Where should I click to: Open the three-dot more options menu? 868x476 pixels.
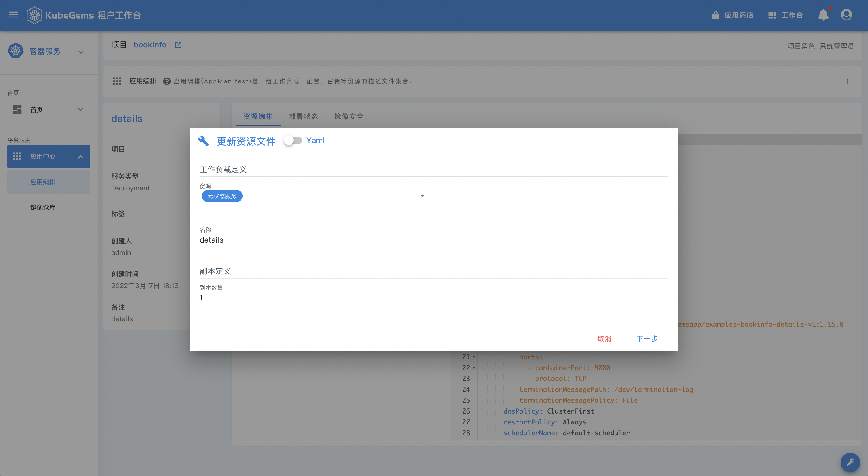(x=847, y=82)
